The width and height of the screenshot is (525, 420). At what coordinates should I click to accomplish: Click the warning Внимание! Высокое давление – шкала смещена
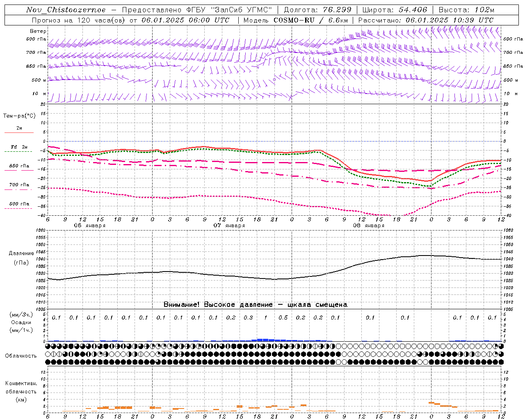tap(255, 304)
